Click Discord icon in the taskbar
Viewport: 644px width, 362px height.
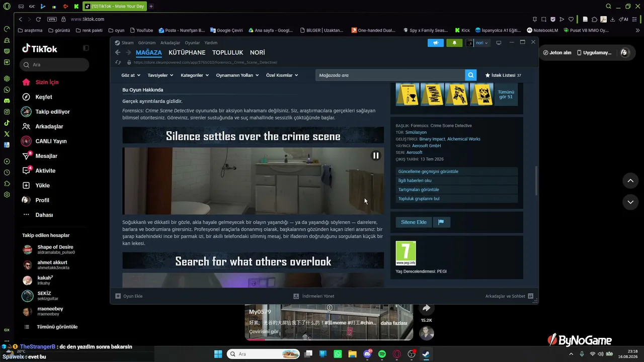coord(367,354)
